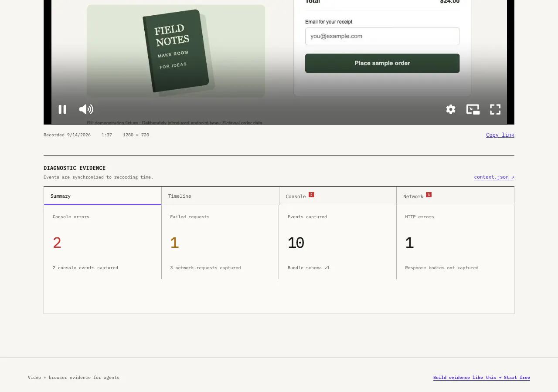
Task: Open the context.json link
Action: click(494, 177)
